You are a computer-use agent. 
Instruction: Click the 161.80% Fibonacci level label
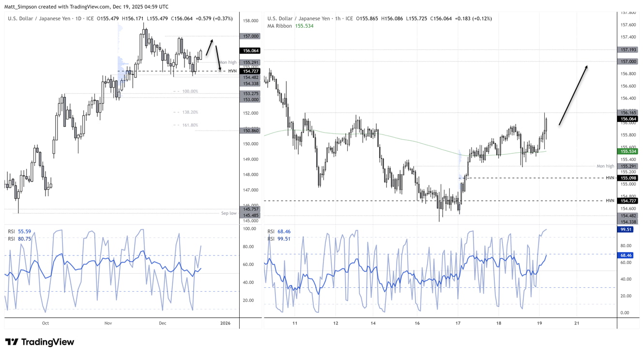pyautogui.click(x=189, y=125)
